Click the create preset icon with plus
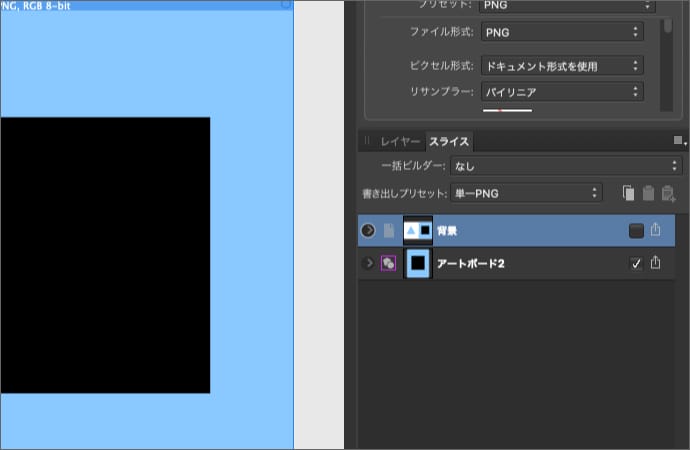690x450 pixels. coord(668,192)
